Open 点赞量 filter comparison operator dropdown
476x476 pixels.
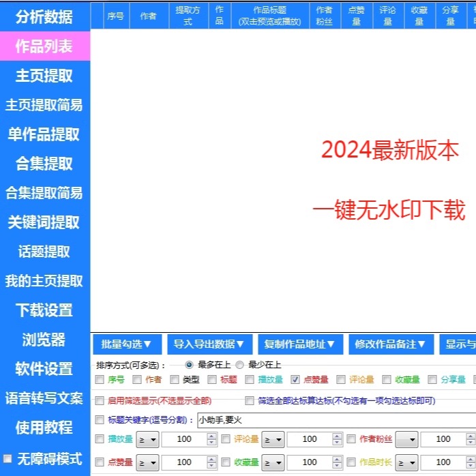click(x=147, y=462)
